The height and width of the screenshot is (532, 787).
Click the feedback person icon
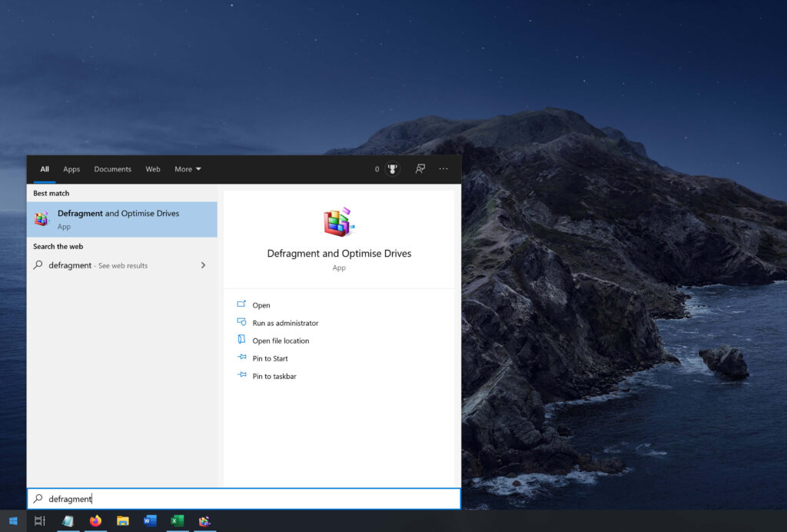pos(420,169)
